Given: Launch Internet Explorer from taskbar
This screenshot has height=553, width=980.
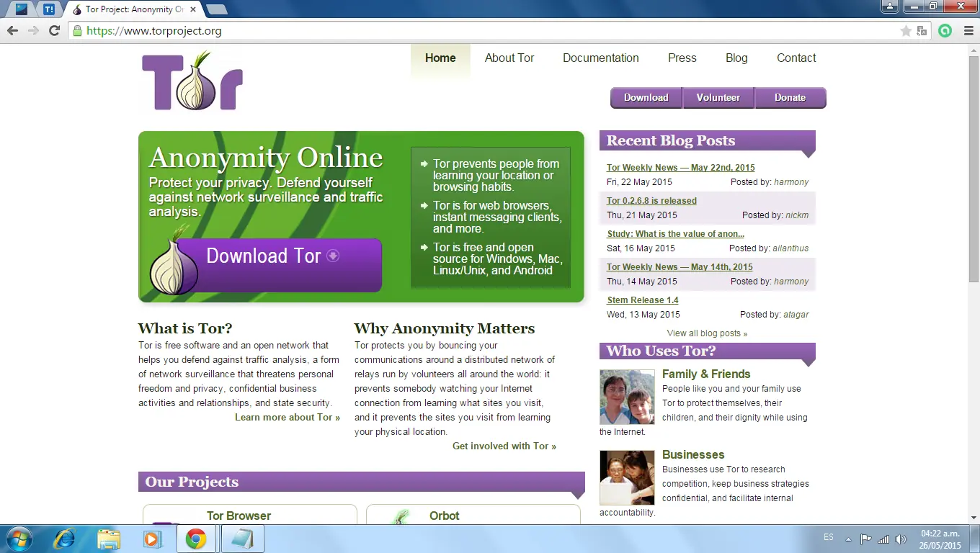Looking at the screenshot, I should point(64,539).
